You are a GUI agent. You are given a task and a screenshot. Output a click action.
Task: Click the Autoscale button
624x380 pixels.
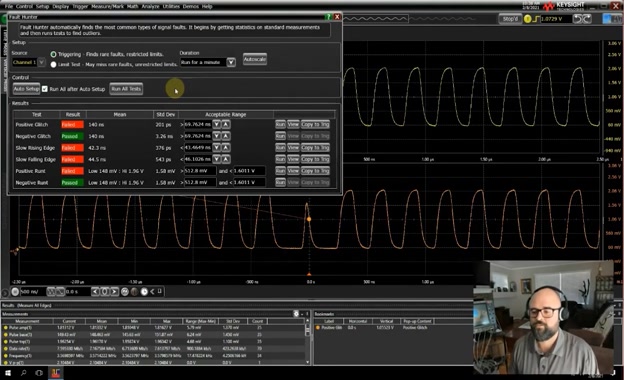(255, 59)
